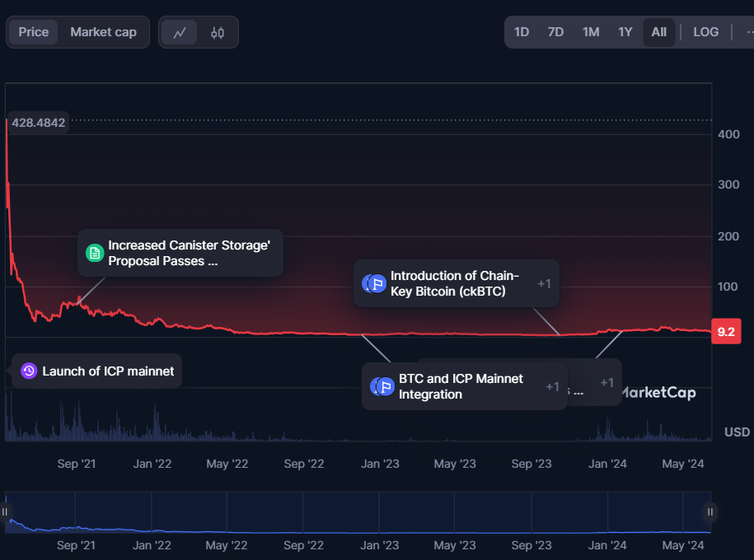Click the peak price label 428.4842
754x560 pixels.
pyautogui.click(x=39, y=123)
